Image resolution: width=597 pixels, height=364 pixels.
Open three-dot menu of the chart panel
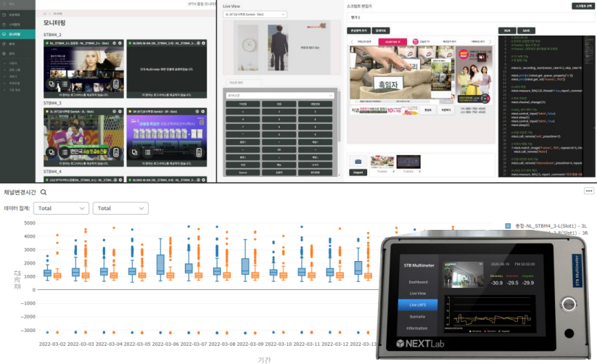tap(588, 191)
